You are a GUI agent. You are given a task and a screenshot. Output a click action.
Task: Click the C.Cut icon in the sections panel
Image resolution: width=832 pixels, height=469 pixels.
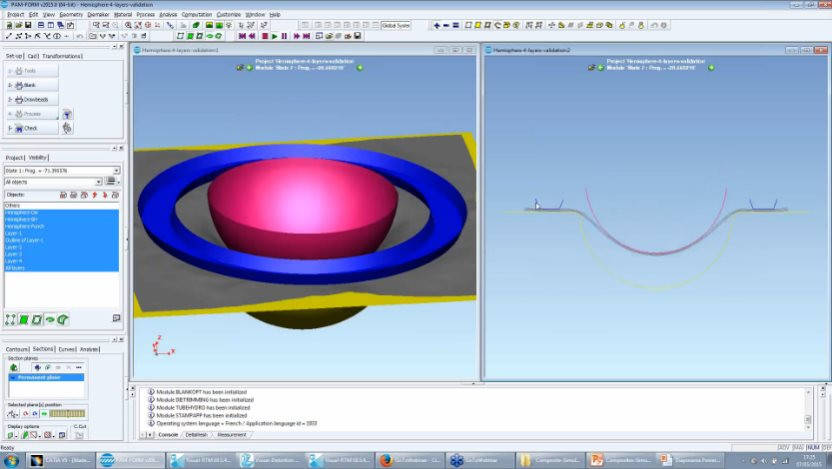[x=80, y=435]
